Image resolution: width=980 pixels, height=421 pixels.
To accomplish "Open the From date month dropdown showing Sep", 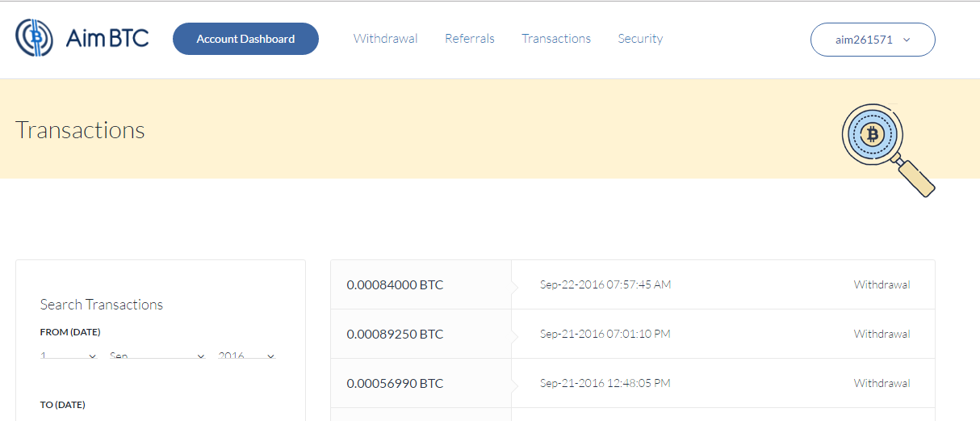I will [157, 356].
